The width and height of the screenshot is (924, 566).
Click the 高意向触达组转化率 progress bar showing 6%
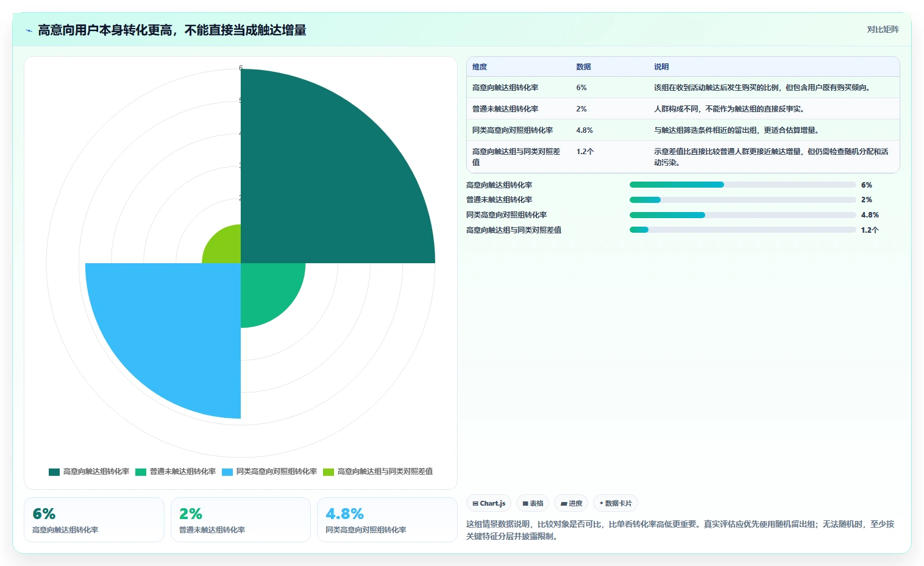point(742,185)
